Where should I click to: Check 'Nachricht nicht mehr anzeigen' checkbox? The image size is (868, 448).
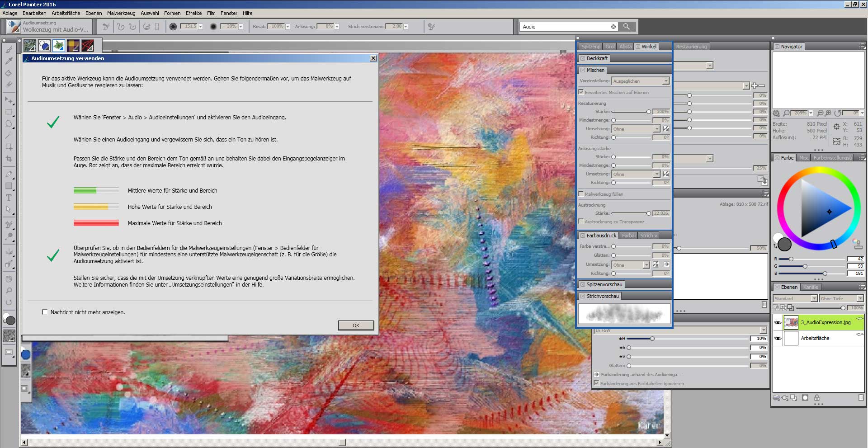click(x=45, y=312)
